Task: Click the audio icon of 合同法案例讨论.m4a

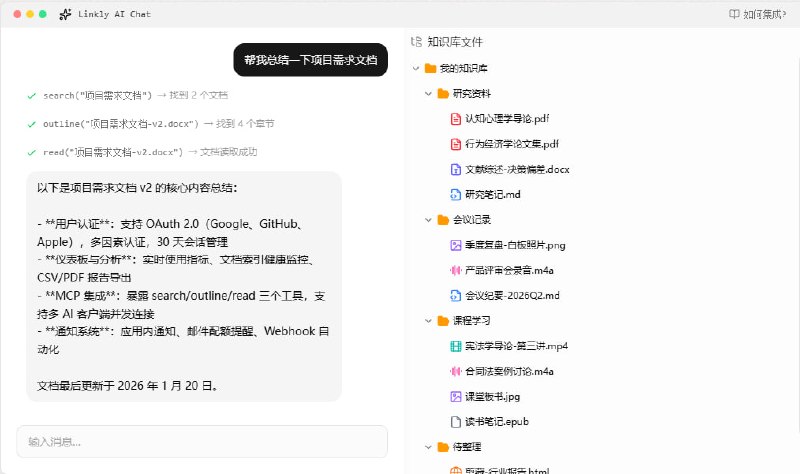Action: pos(456,371)
